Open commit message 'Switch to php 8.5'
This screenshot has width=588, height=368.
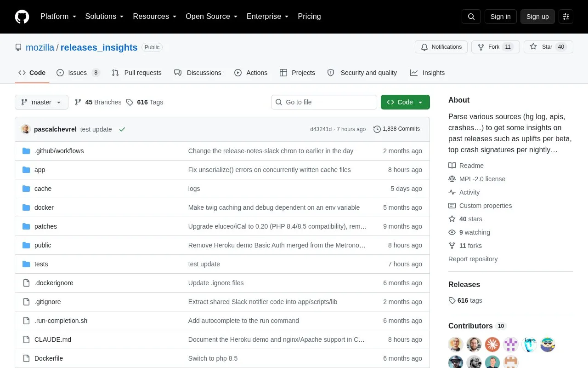(213, 358)
